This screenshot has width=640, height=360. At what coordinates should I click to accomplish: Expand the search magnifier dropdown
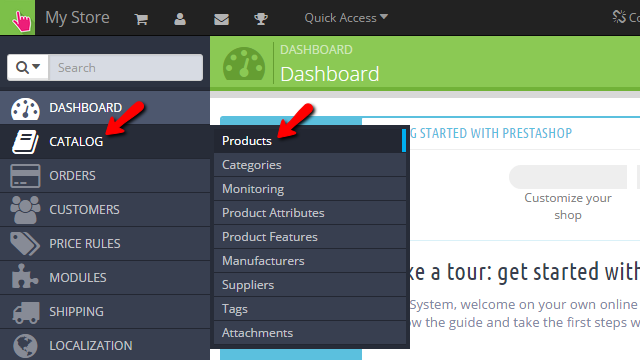click(28, 67)
